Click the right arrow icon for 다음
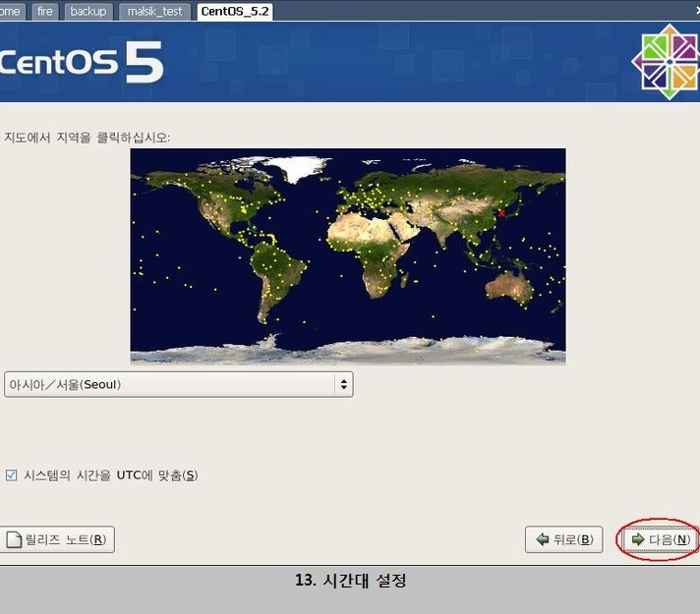This screenshot has width=700, height=614. pyautogui.click(x=637, y=539)
